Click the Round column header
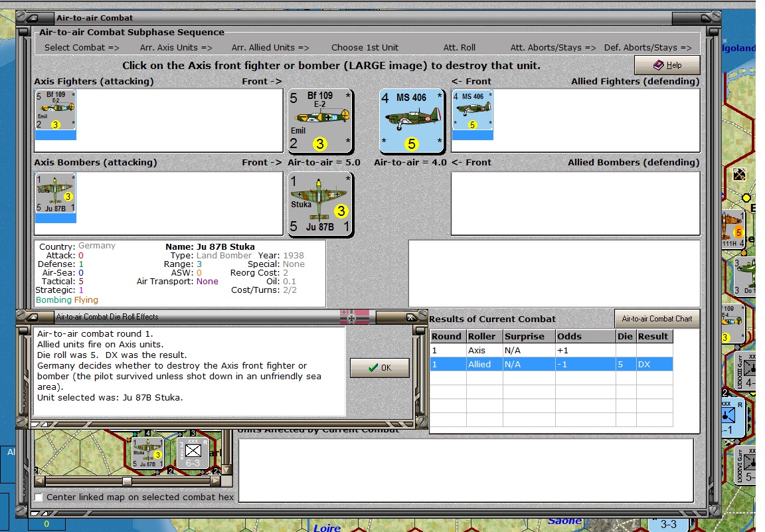 (x=448, y=336)
